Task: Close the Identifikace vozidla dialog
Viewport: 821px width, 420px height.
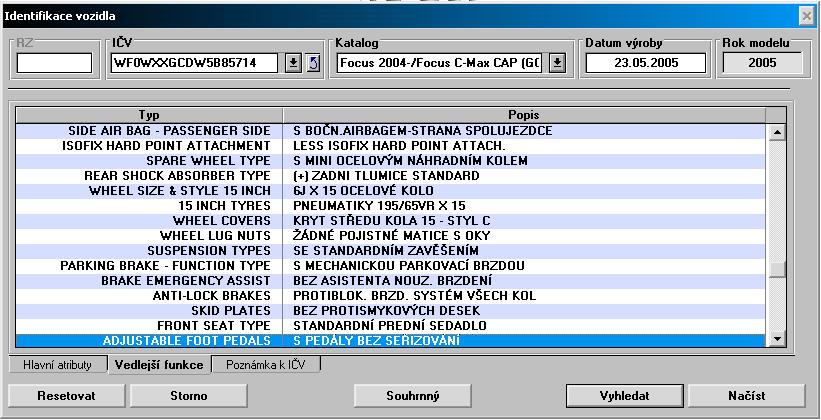Action: [x=806, y=16]
